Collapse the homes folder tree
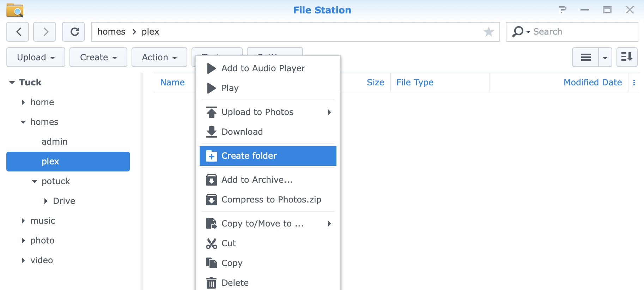Viewport: 644px width, 290px height. (x=23, y=122)
